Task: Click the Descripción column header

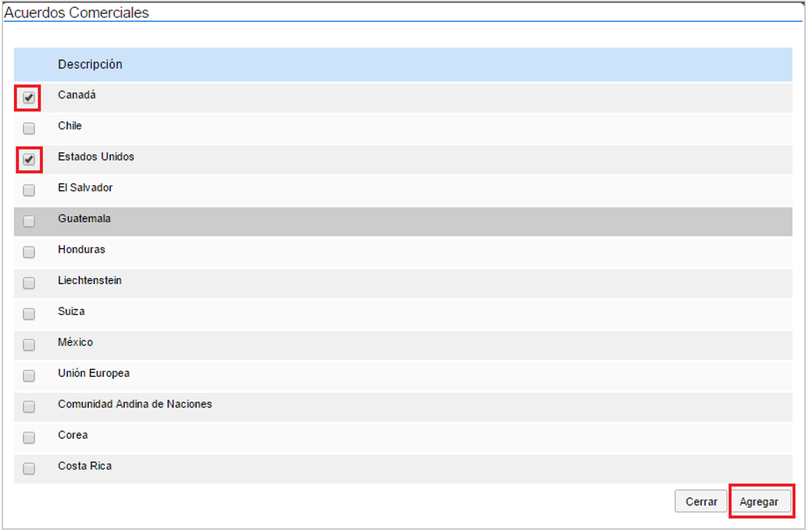Action: point(90,64)
